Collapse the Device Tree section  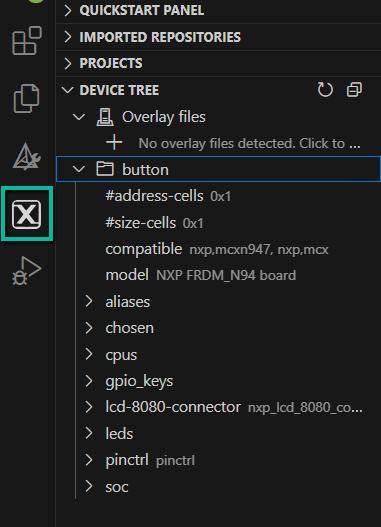click(68, 90)
